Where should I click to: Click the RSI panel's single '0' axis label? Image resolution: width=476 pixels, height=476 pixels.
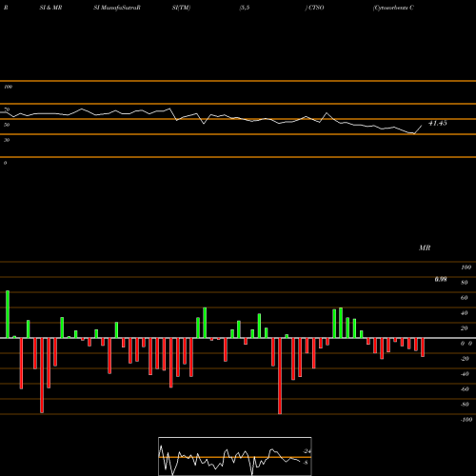pos(5,163)
